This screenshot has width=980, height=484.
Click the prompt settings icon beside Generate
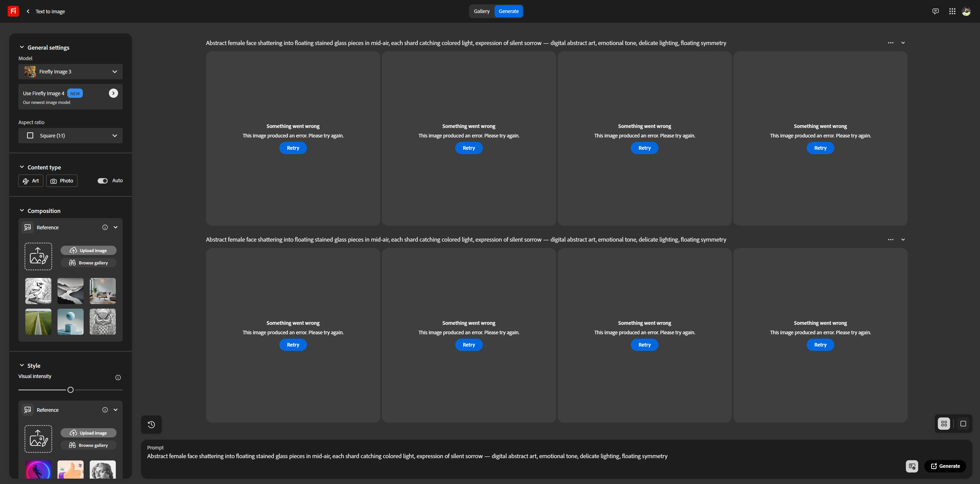911,466
